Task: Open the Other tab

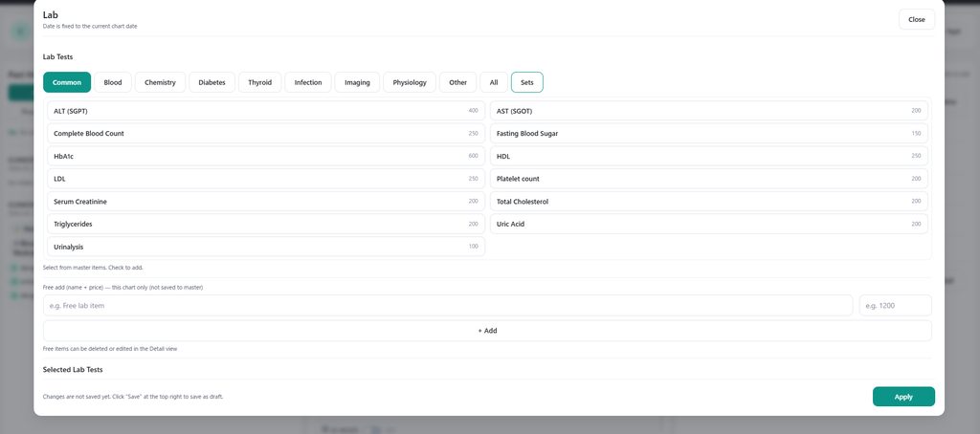Action: 458,82
